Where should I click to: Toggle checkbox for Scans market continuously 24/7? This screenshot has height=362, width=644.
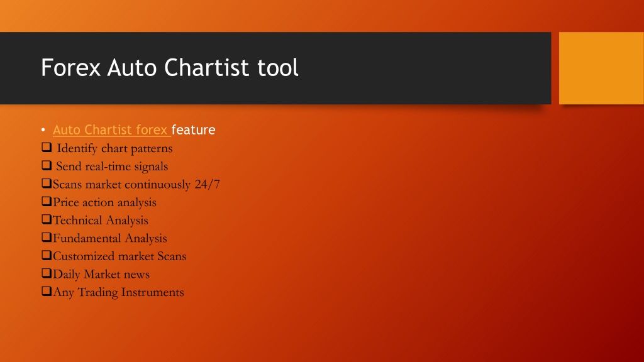pos(47,183)
